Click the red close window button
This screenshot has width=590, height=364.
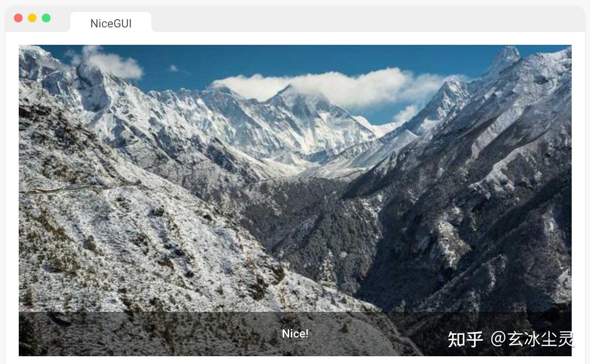pos(18,18)
